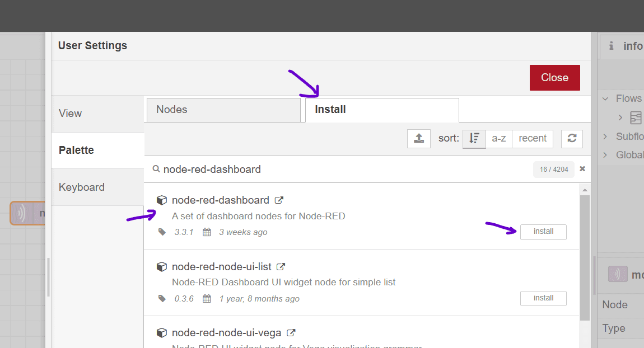
Task: Install node-red-dashboard
Action: coord(543,232)
